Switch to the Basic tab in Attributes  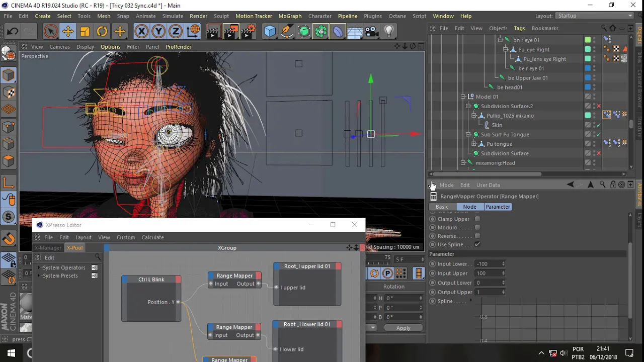442,207
